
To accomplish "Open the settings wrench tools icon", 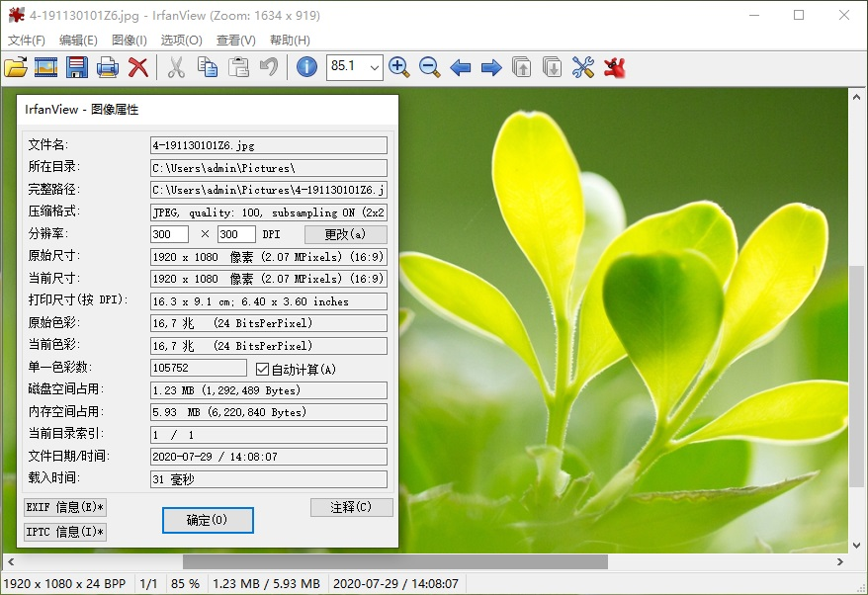I will 583,67.
